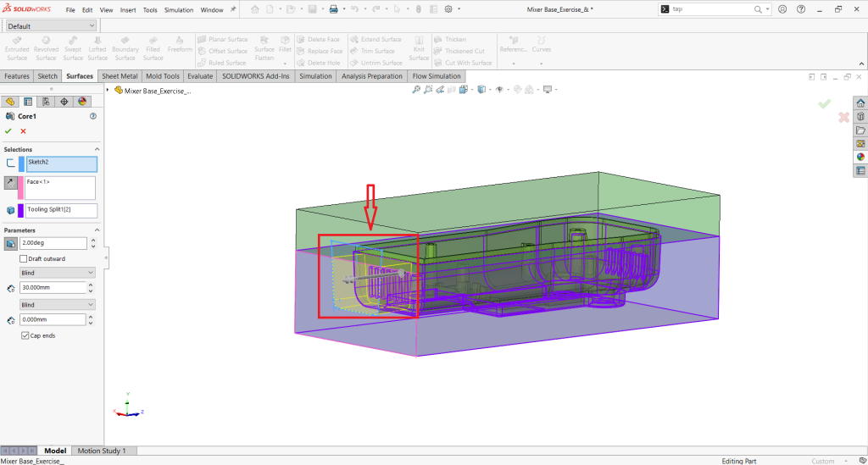Toggle the draft on/off button
The height and width of the screenshot is (465, 868).
tap(10, 244)
